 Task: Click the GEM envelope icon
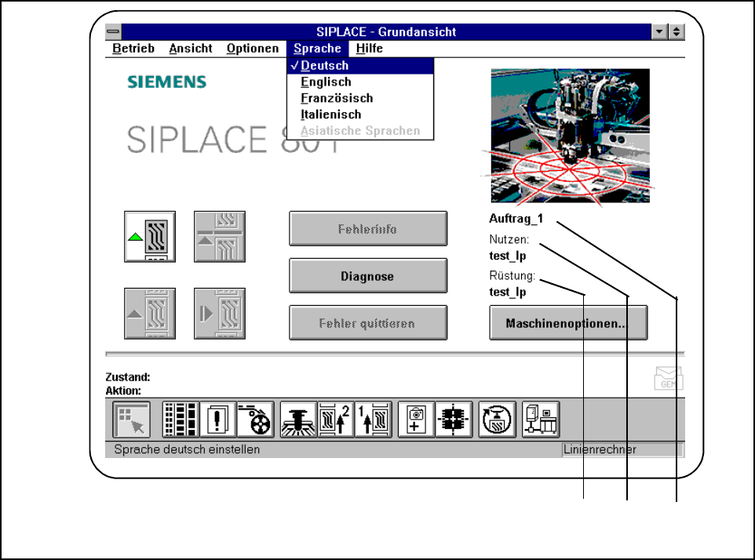coord(669,378)
